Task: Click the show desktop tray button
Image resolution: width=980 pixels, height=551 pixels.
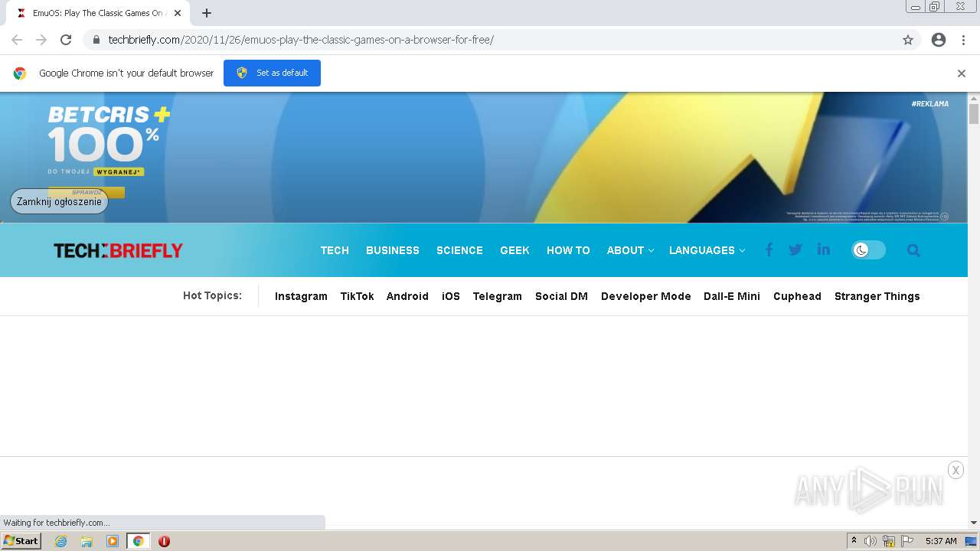Action: pos(972,541)
